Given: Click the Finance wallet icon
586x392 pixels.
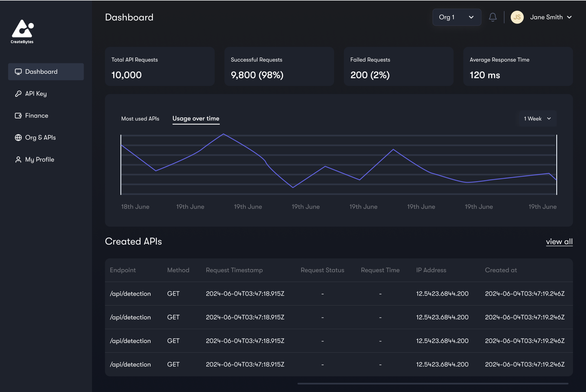Looking at the screenshot, I should [18, 116].
